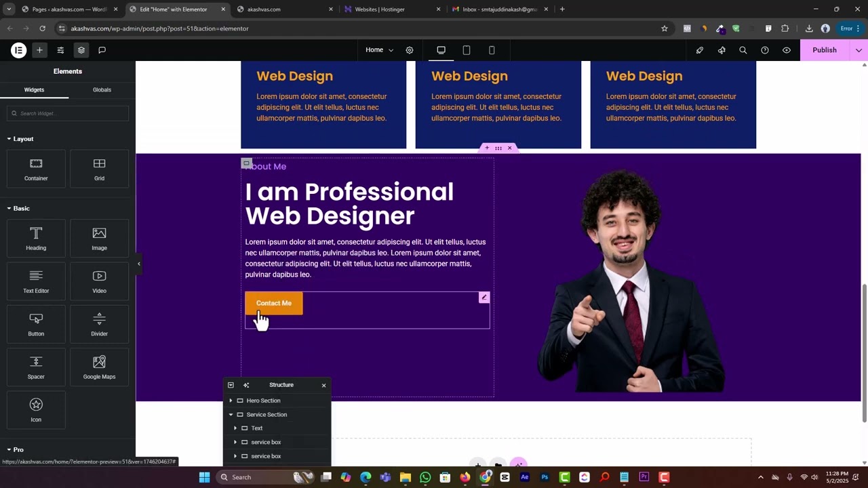Image resolution: width=868 pixels, height=488 pixels.
Task: Switch to the Globals tab
Action: pyautogui.click(x=102, y=89)
